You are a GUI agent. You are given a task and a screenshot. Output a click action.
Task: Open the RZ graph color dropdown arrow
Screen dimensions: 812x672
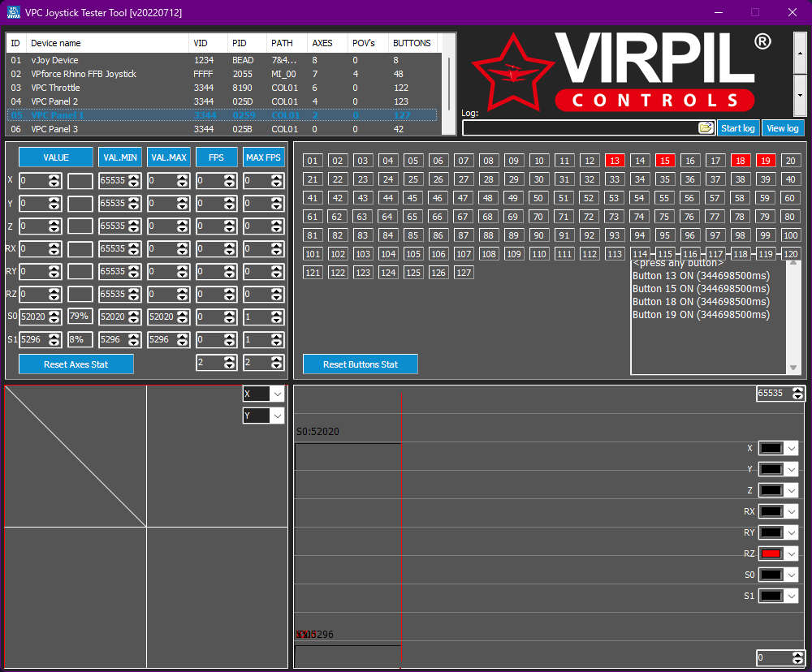tap(791, 554)
